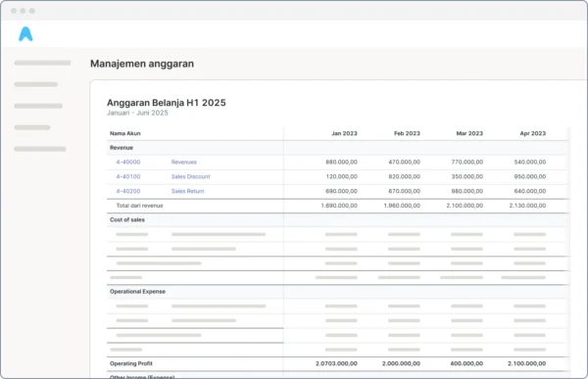
Task: Select Operating Profit Feb value 2.000.000,00
Action: (x=401, y=363)
